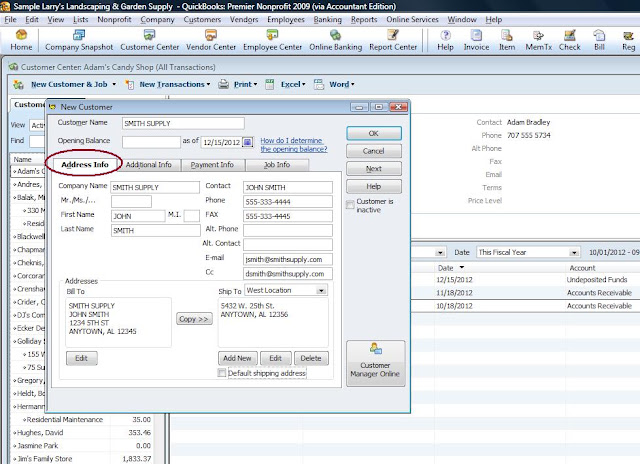Image resolution: width=640 pixels, height=464 pixels.
Task: Click OK in New Customer dialog
Action: point(373,133)
